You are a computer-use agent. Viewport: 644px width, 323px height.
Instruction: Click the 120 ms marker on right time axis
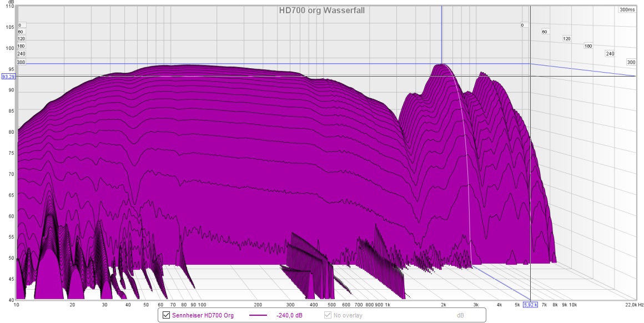click(x=566, y=39)
